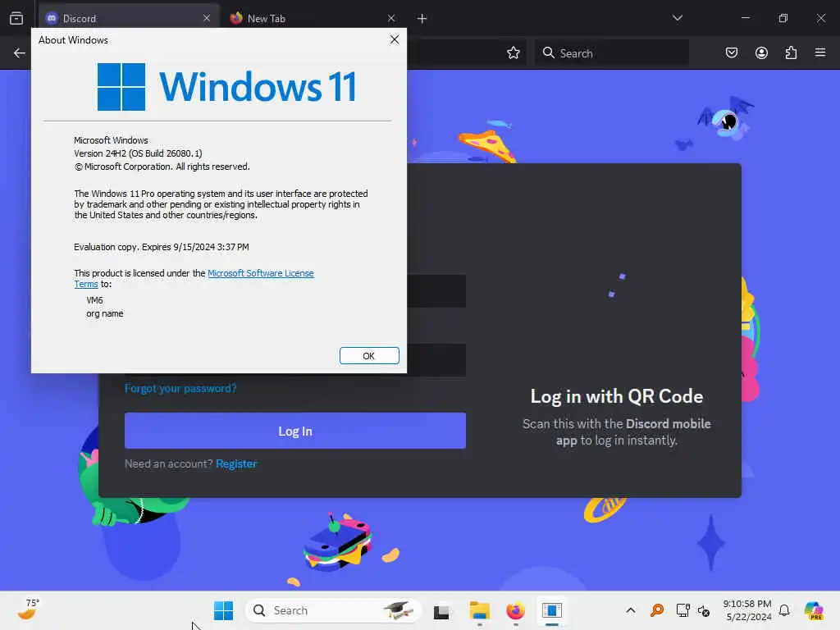Click the Register link
The image size is (840, 630).
pyautogui.click(x=236, y=464)
